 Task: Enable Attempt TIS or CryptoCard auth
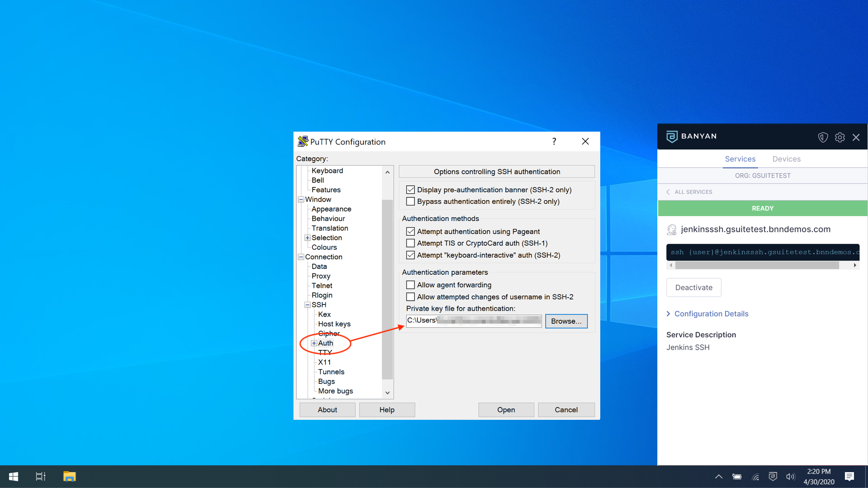pos(410,243)
